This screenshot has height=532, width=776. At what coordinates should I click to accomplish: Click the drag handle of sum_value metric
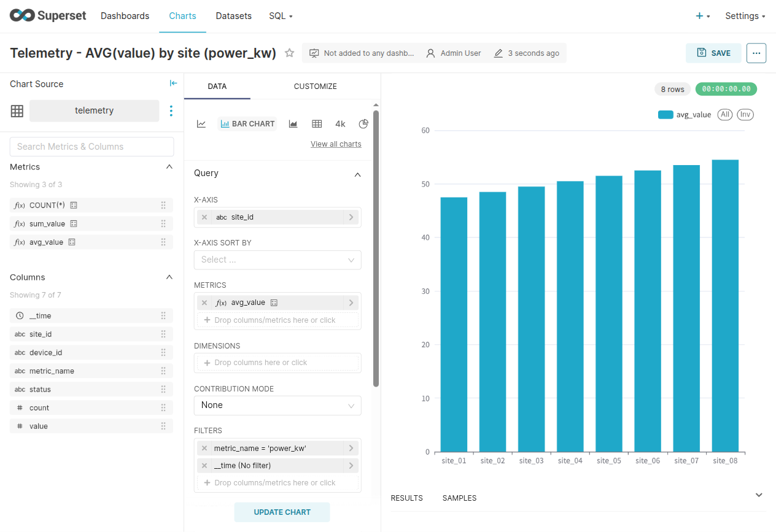point(163,224)
